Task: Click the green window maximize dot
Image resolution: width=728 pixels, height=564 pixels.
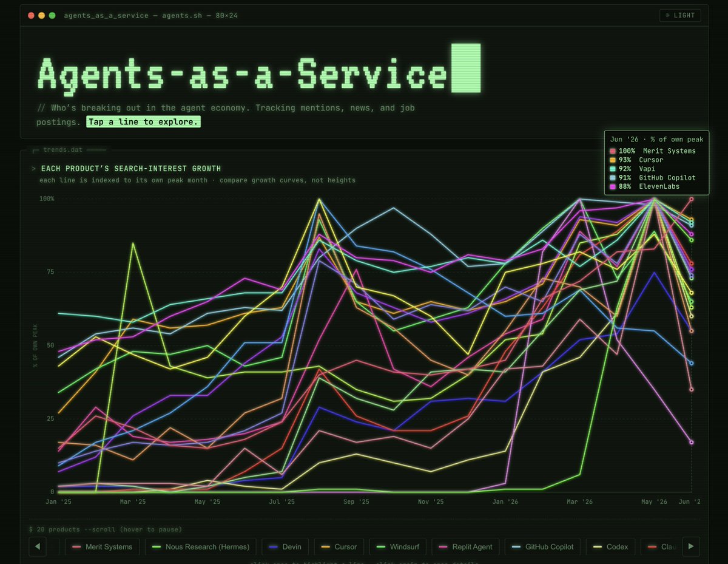Action: click(52, 15)
